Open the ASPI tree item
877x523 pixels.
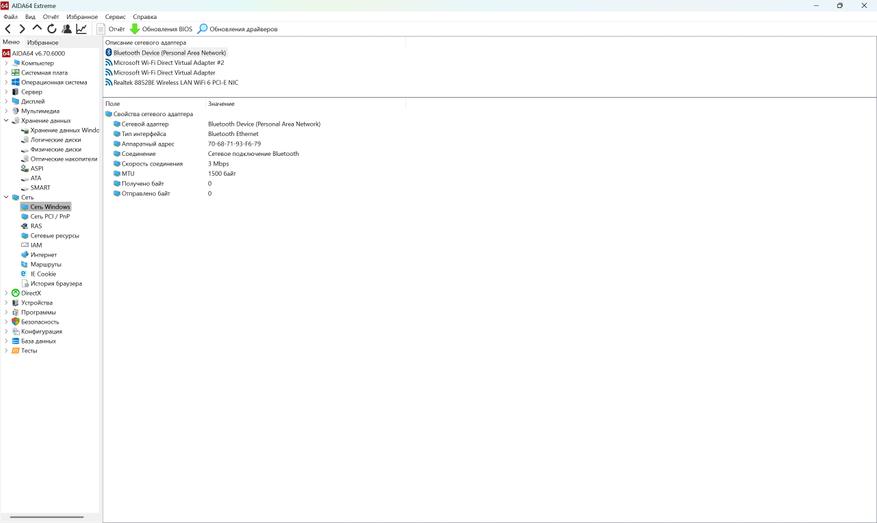click(32, 168)
